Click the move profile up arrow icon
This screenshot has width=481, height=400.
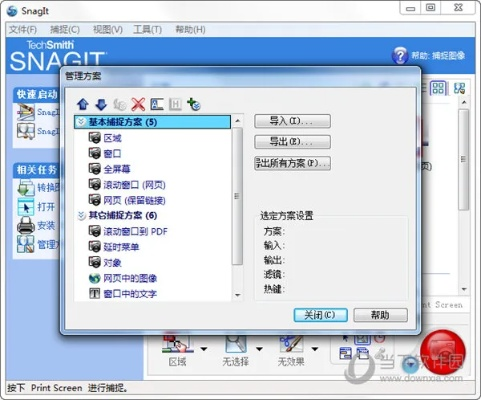83,104
